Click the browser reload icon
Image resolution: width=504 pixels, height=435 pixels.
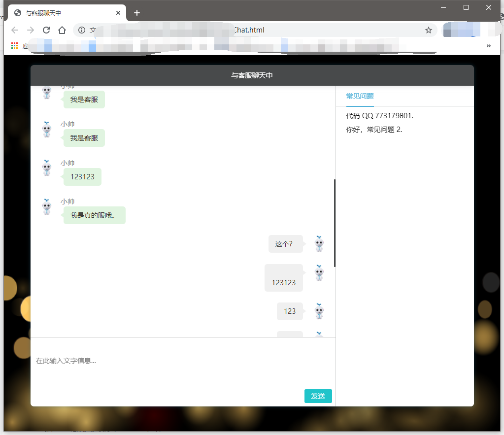(x=46, y=30)
